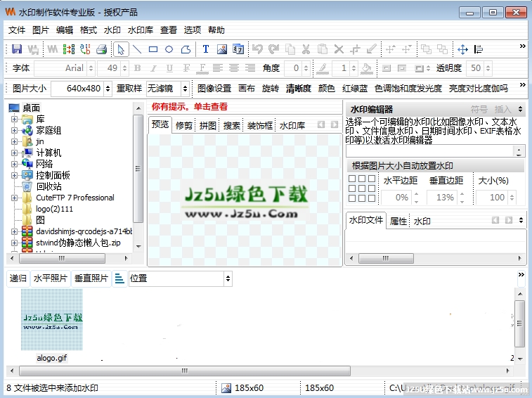The width and height of the screenshot is (532, 398).
Task: Check the center watermark position box
Action: 362,188
